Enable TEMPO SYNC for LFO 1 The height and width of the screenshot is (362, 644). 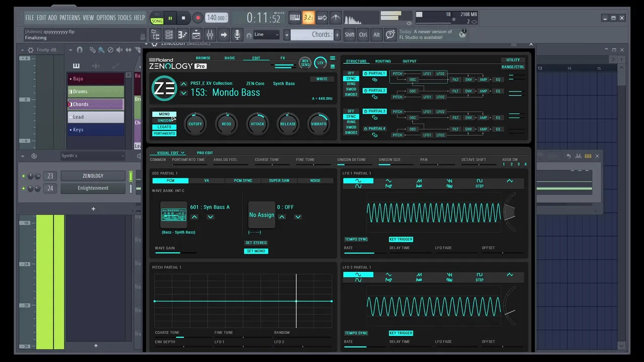[x=356, y=239]
